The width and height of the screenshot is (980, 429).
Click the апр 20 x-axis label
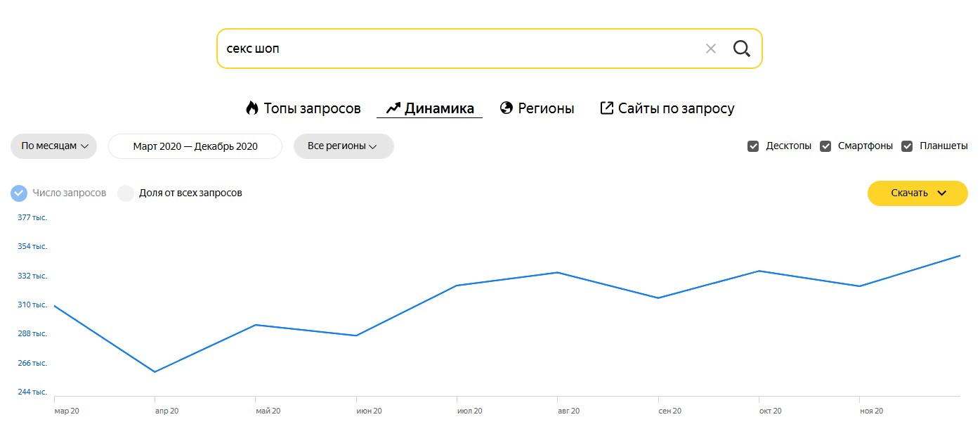166,411
